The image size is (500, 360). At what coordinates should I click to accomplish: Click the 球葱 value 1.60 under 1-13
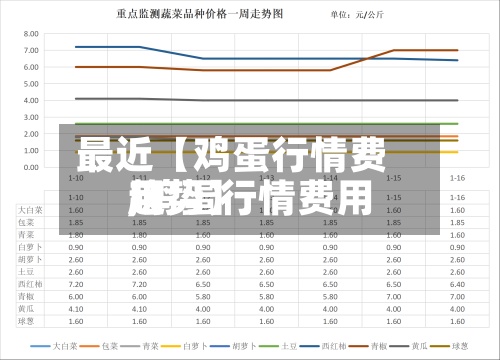[267, 321]
